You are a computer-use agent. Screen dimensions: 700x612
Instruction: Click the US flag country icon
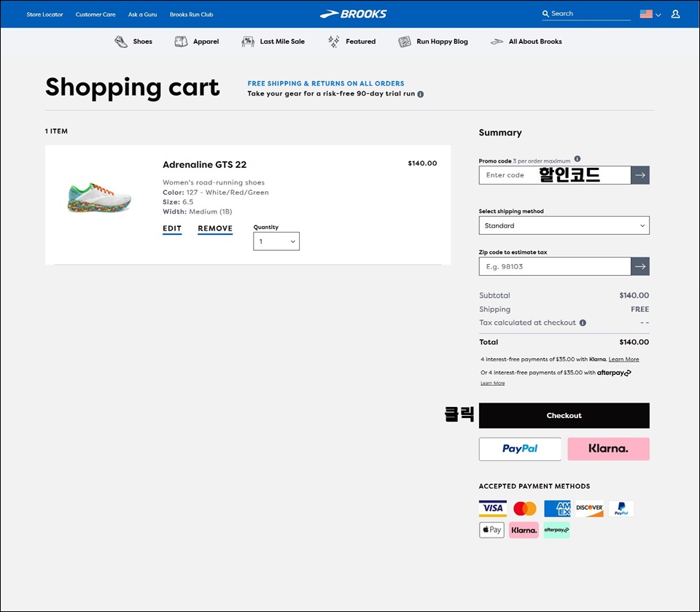click(x=645, y=14)
